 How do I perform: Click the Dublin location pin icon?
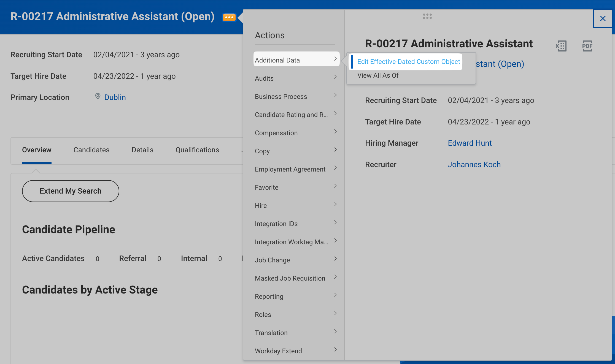pos(98,96)
